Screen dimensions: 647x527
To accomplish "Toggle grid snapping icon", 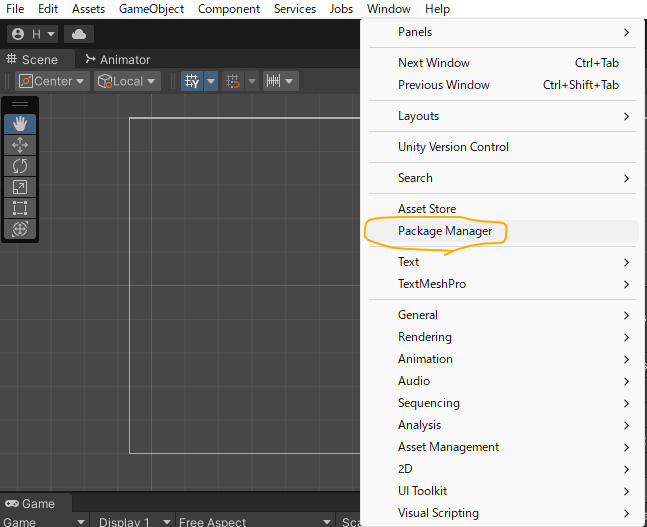I will (x=233, y=81).
